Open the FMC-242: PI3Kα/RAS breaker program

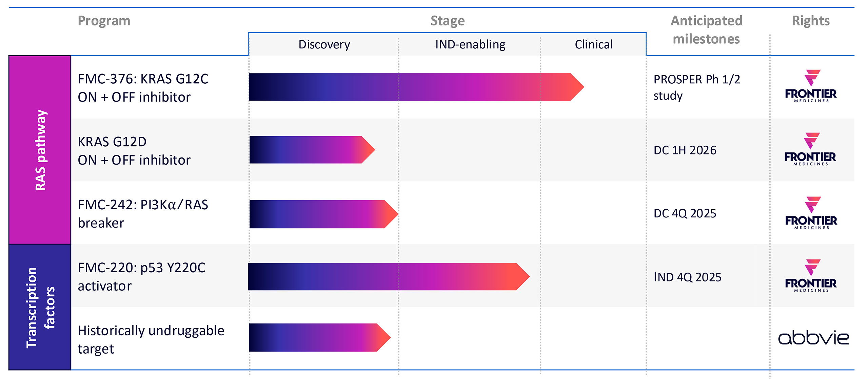click(143, 214)
